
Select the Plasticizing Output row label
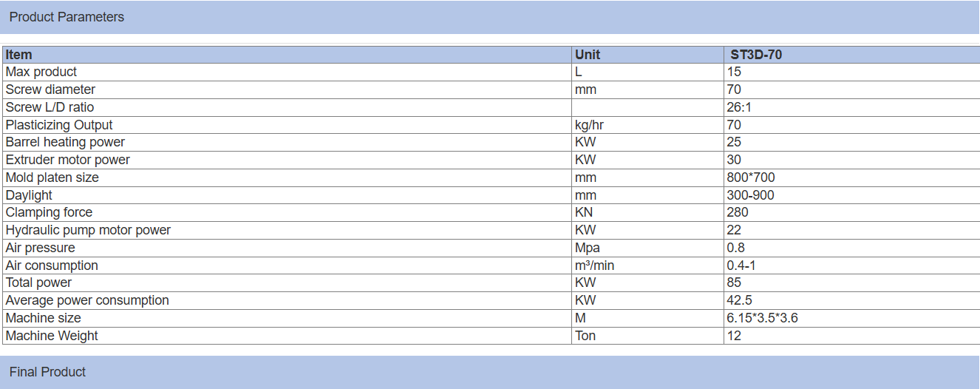[59, 125]
